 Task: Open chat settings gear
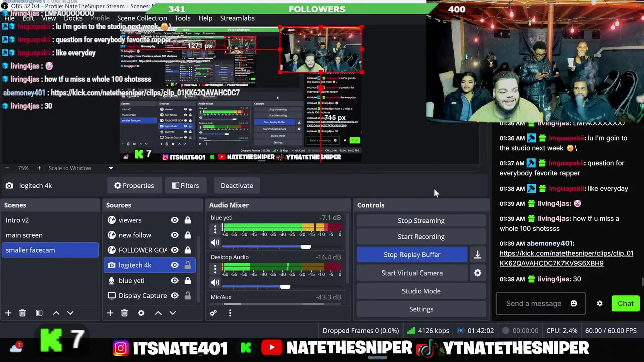click(600, 304)
